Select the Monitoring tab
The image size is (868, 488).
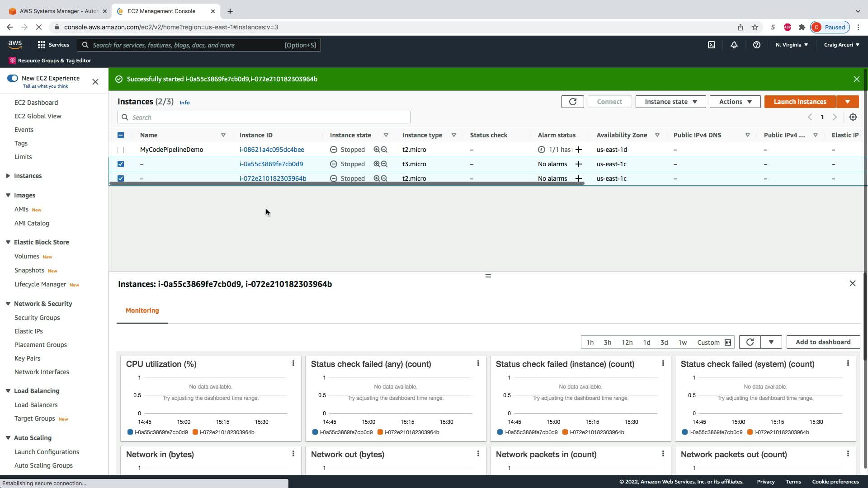point(142,310)
